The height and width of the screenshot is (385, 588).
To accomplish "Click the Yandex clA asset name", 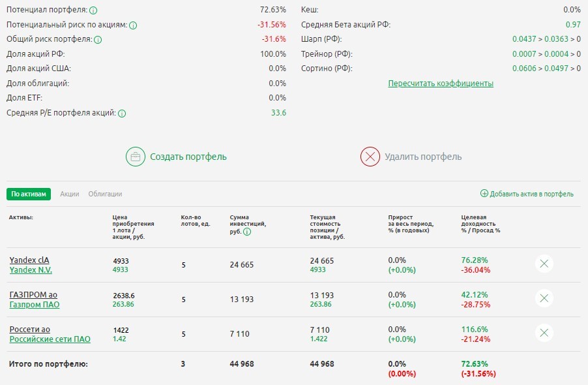I will coord(29,260).
